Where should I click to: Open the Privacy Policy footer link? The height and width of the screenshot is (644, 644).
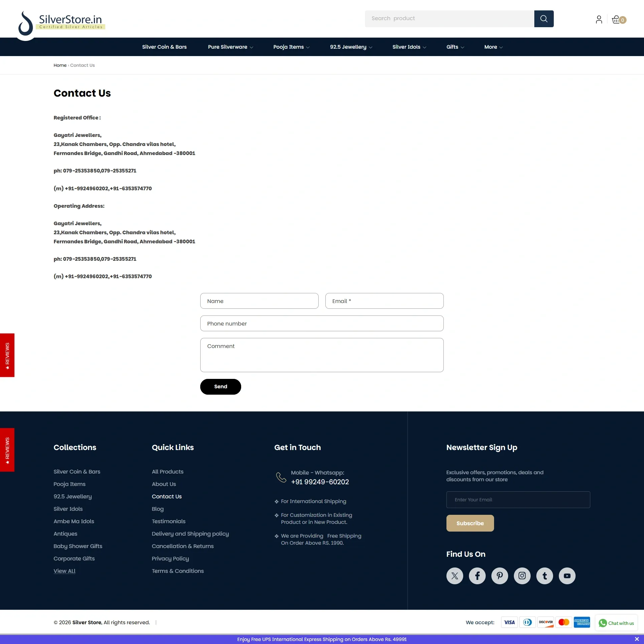[x=170, y=558]
